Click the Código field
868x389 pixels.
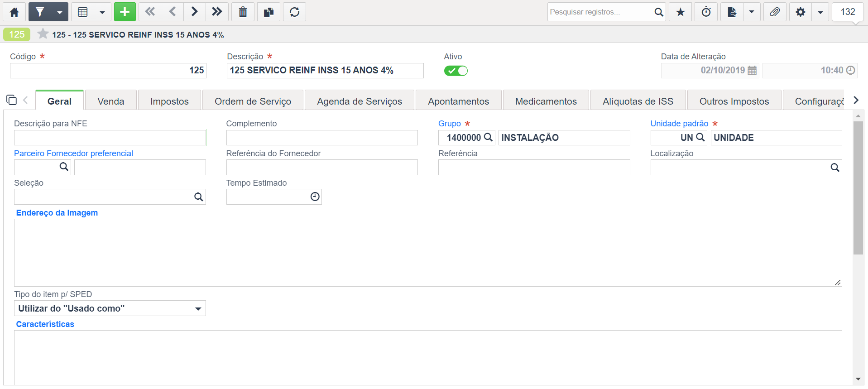[108, 71]
